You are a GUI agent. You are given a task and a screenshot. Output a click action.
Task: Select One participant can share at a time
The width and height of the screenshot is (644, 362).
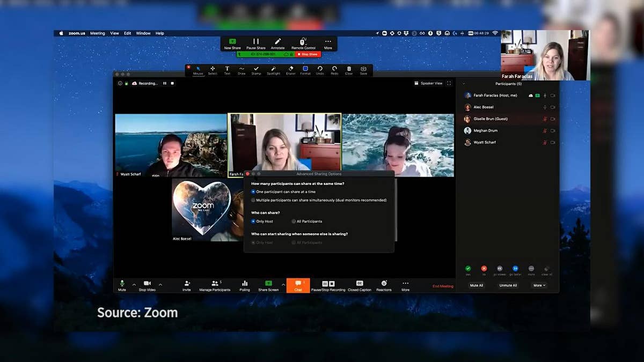tap(253, 191)
